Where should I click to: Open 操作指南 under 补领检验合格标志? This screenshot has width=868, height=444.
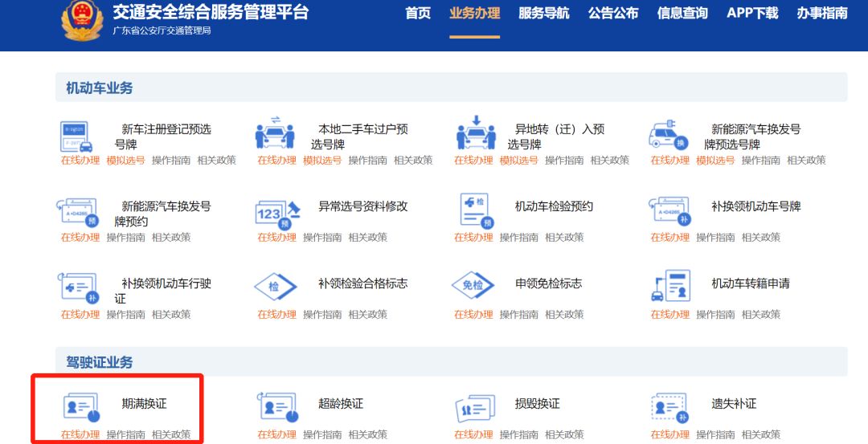click(x=322, y=315)
